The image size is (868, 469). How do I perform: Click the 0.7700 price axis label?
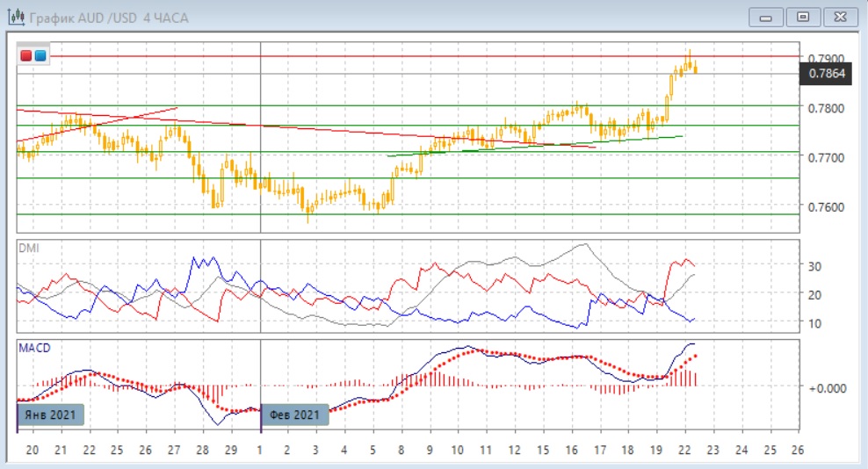point(824,158)
